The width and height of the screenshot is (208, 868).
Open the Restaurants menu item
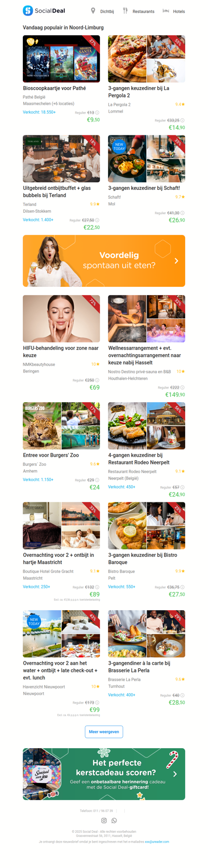point(144,11)
